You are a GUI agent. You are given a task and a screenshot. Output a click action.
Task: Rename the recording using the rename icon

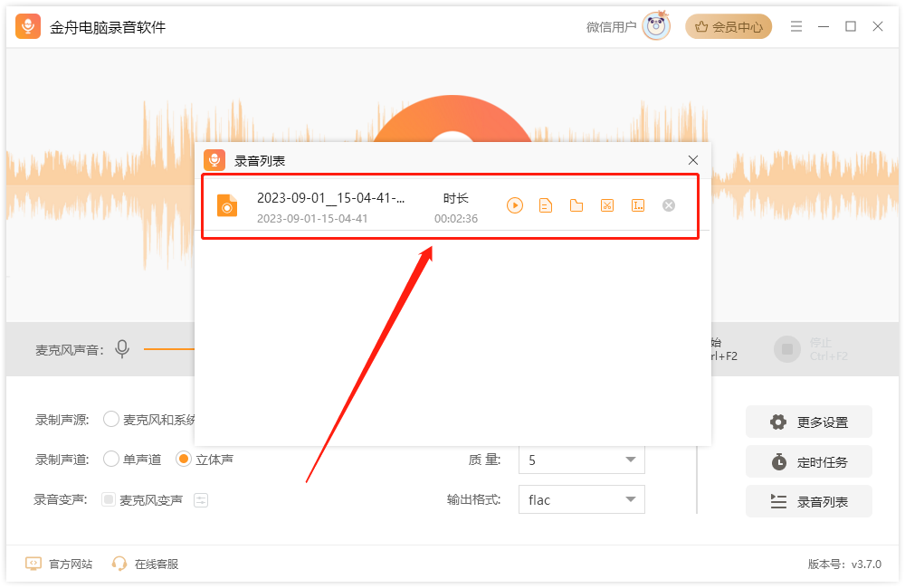pyautogui.click(x=638, y=205)
